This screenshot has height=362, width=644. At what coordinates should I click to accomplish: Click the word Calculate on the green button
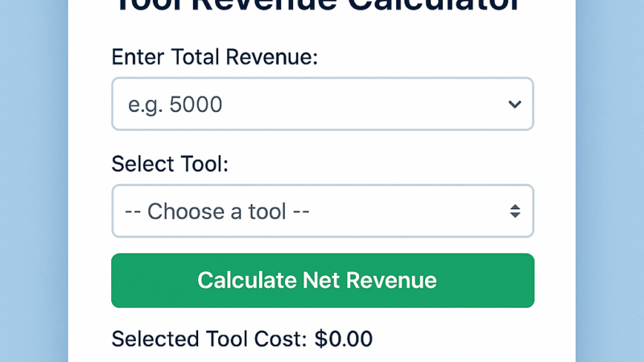[247, 280]
